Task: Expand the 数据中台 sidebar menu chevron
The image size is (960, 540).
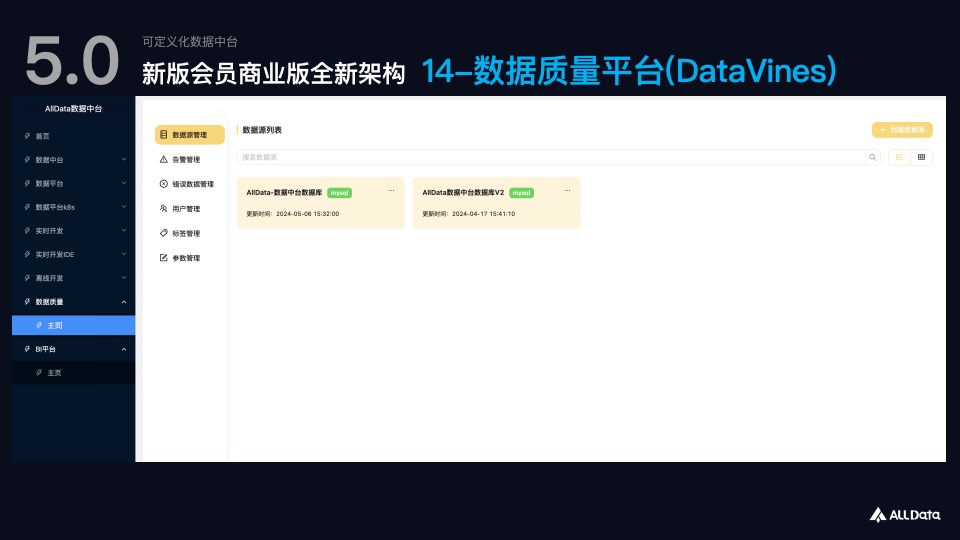Action: [124, 160]
